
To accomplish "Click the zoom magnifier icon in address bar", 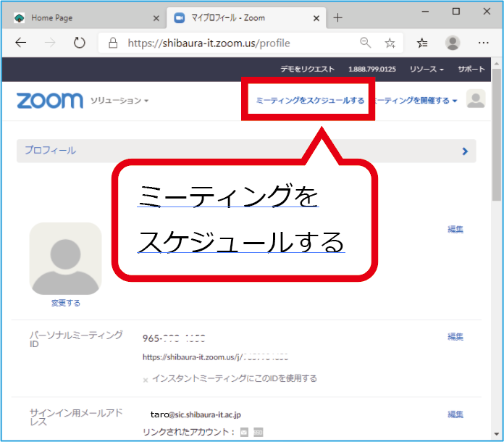I will (x=366, y=43).
